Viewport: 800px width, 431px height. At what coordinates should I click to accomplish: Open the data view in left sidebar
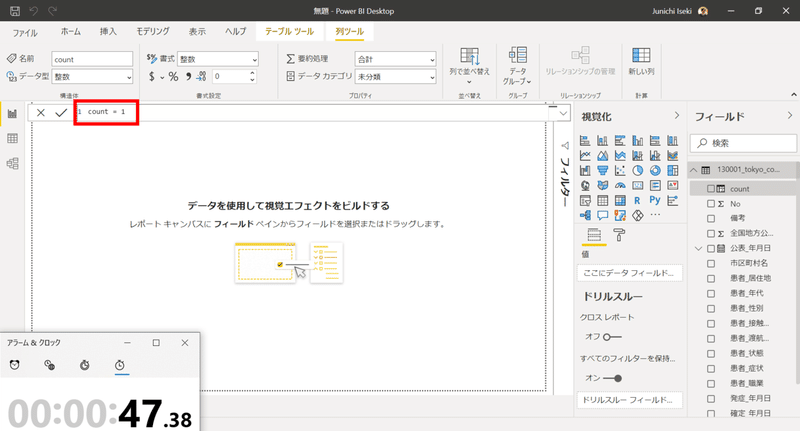[x=12, y=138]
